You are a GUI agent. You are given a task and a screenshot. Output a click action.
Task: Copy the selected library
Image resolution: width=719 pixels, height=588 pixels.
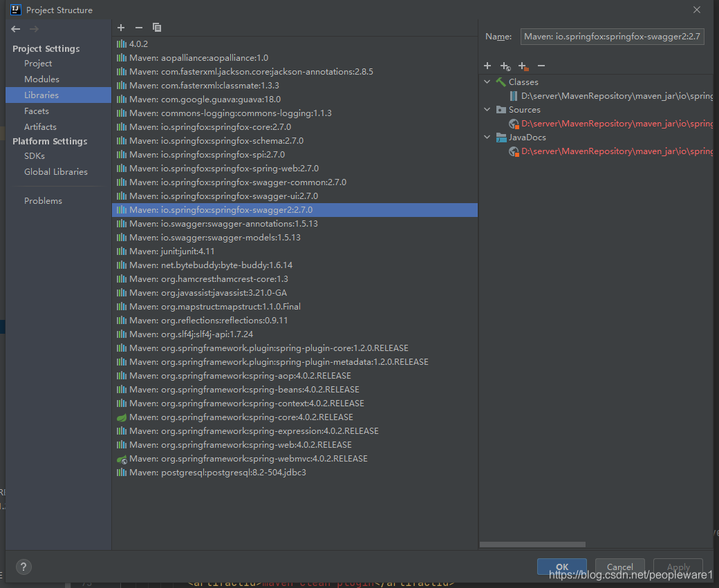tap(157, 28)
